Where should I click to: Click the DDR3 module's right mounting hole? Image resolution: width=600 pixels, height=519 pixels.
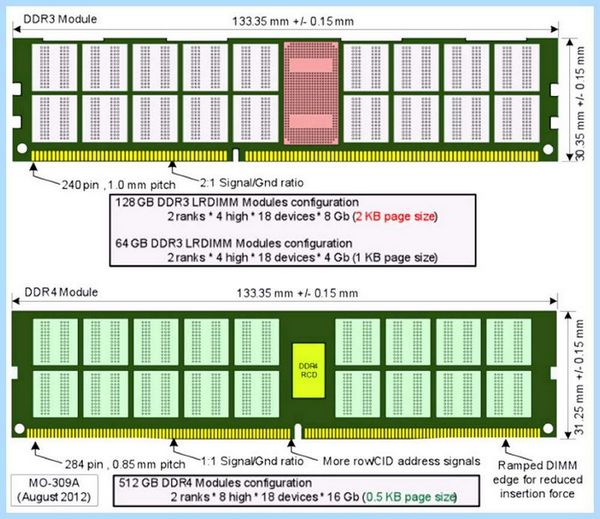[548, 149]
